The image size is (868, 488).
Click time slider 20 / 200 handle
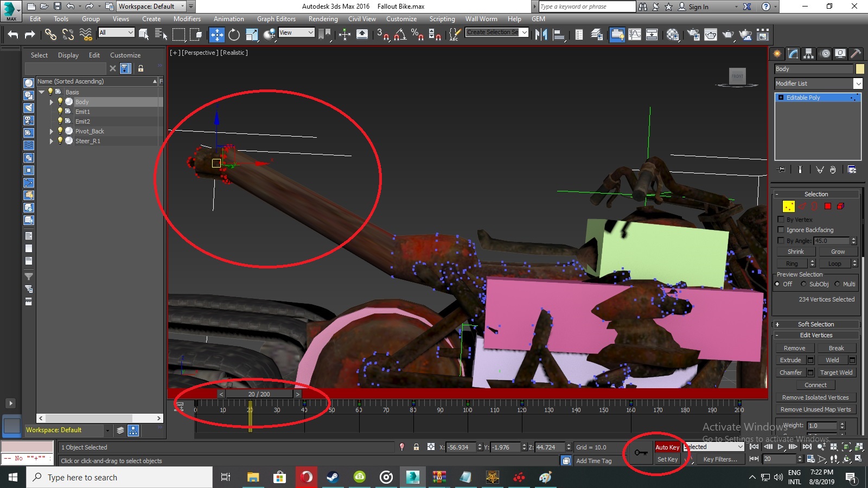[x=259, y=394]
